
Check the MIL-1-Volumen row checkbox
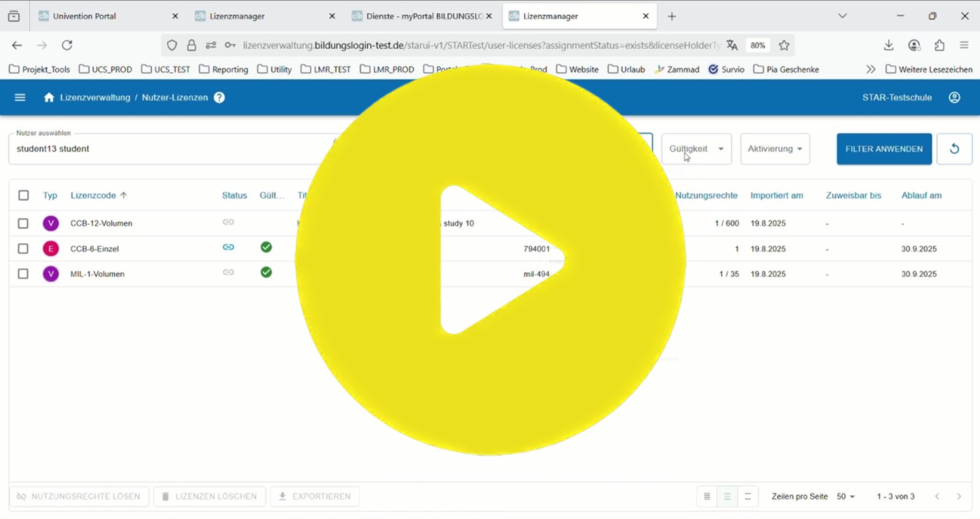click(23, 274)
